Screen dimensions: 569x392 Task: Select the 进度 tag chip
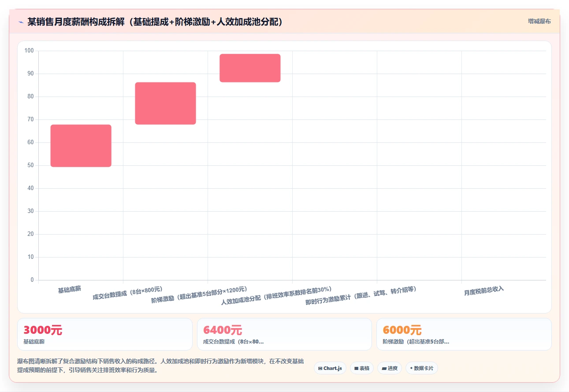coord(389,368)
